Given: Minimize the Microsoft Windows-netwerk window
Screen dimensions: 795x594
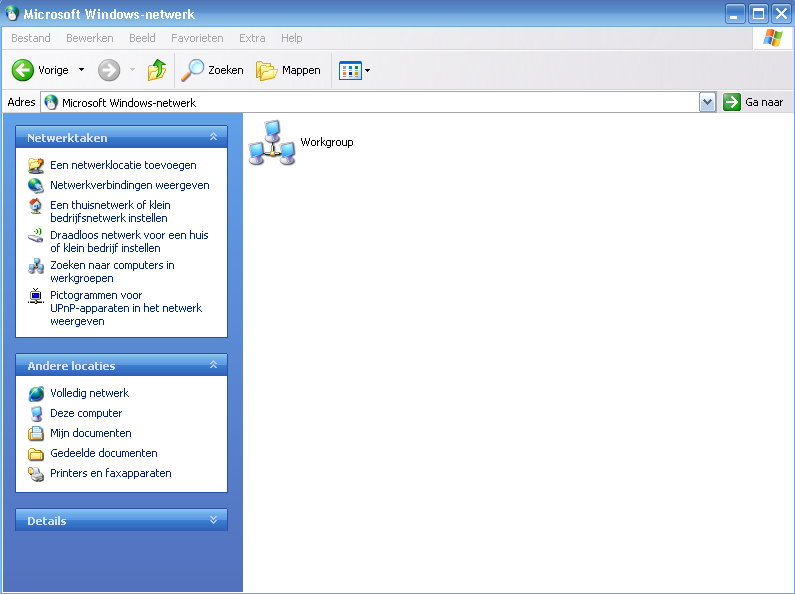Looking at the screenshot, I should (735, 14).
